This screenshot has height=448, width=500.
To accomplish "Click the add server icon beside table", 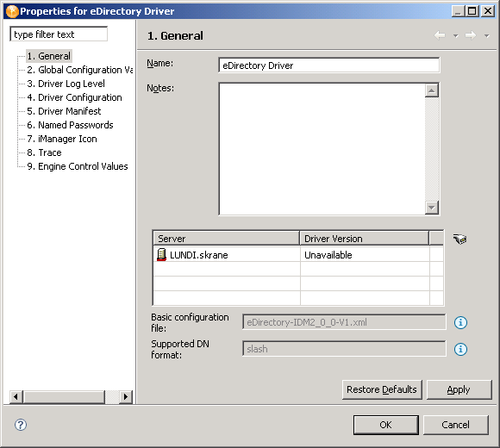I will pyautogui.click(x=459, y=239).
